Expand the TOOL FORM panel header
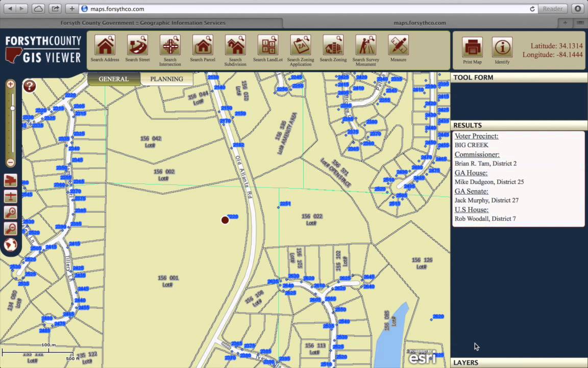Image resolution: width=588 pixels, height=368 pixels. point(519,77)
